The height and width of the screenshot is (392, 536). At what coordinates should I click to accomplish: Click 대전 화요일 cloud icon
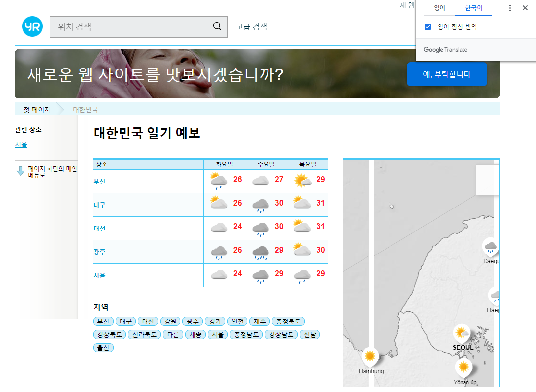(x=219, y=227)
